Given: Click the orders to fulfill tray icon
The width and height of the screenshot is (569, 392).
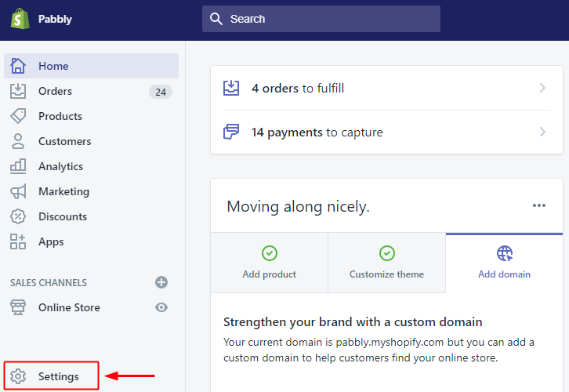Looking at the screenshot, I should pos(231,88).
